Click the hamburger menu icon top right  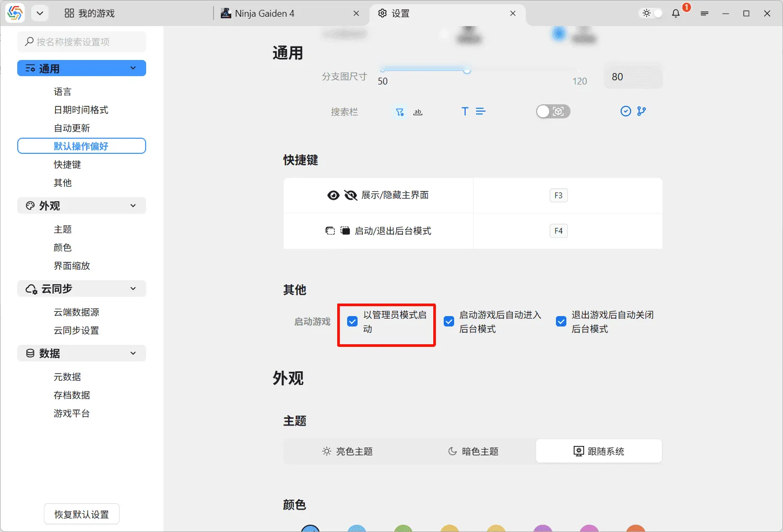(x=704, y=14)
